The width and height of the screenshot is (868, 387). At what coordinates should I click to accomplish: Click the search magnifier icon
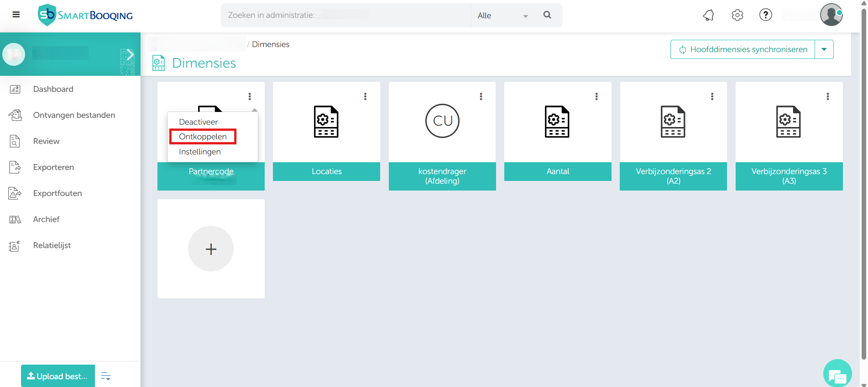click(x=547, y=15)
